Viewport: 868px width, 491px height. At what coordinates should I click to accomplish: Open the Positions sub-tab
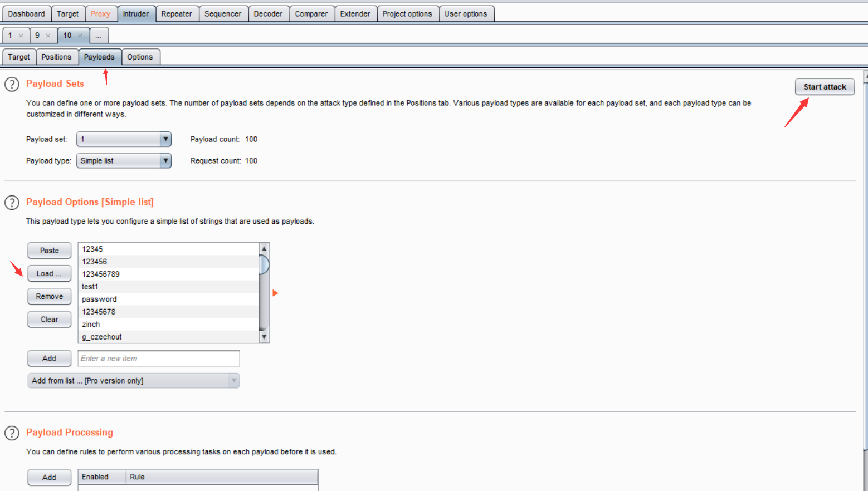point(56,57)
